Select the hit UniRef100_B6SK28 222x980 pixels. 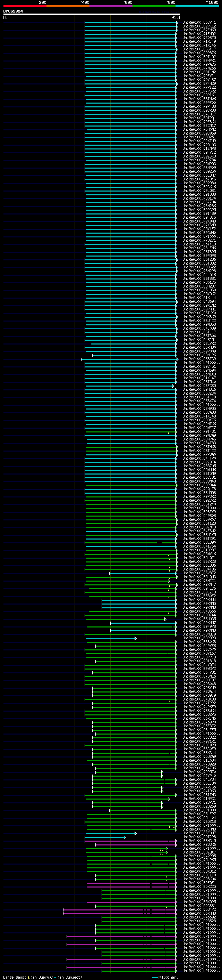pos(199,561)
